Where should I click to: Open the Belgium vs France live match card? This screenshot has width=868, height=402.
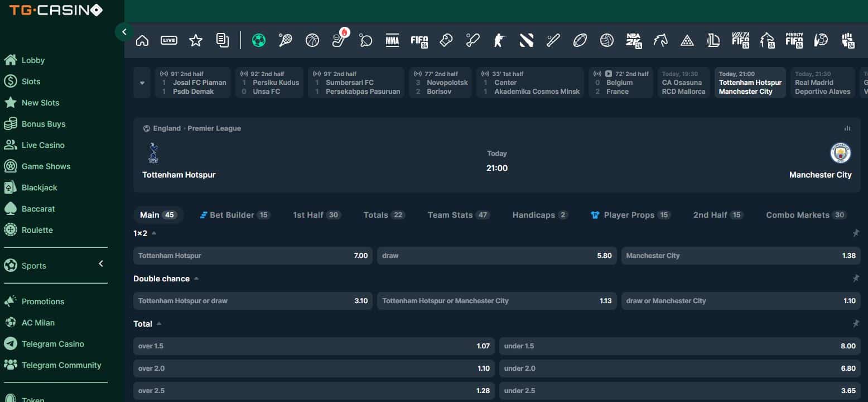[620, 83]
